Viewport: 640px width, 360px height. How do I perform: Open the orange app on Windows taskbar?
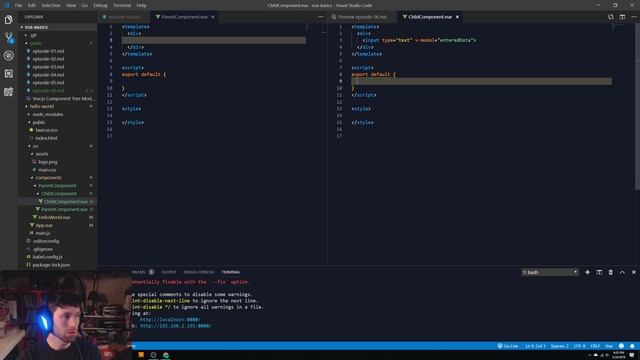141,355
